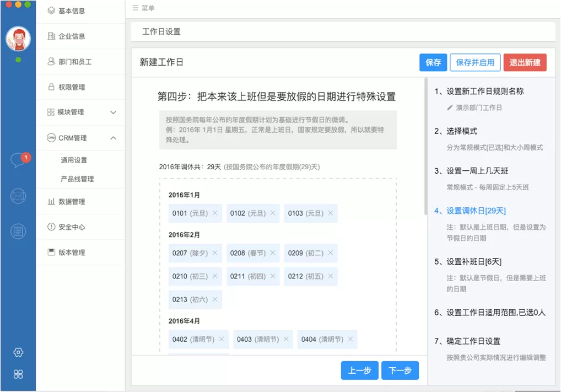Click the green online status dot
The height and width of the screenshot is (392, 561).
(18, 60)
